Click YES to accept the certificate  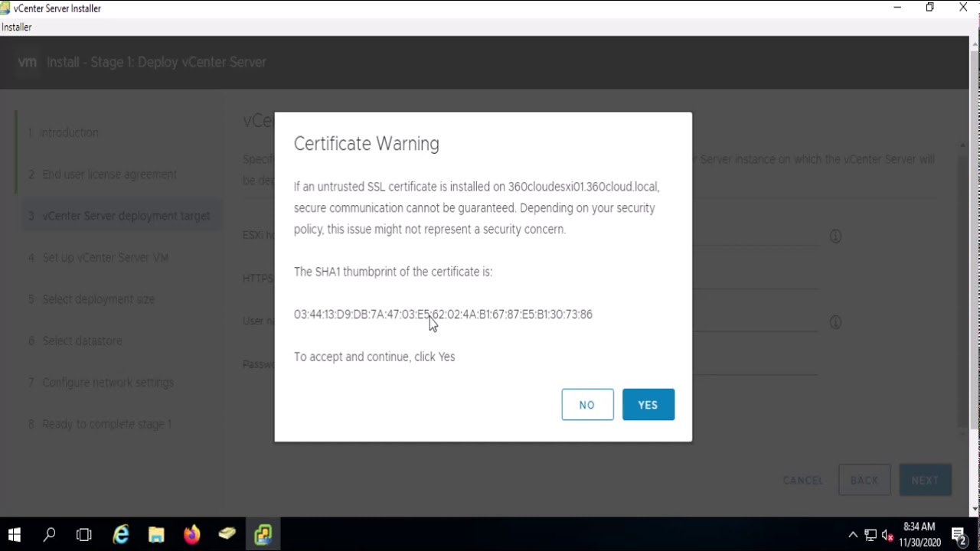tap(648, 405)
